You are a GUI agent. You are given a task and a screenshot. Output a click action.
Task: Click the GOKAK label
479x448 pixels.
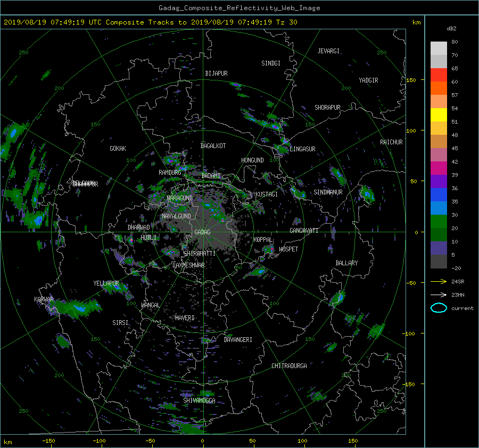coord(118,149)
